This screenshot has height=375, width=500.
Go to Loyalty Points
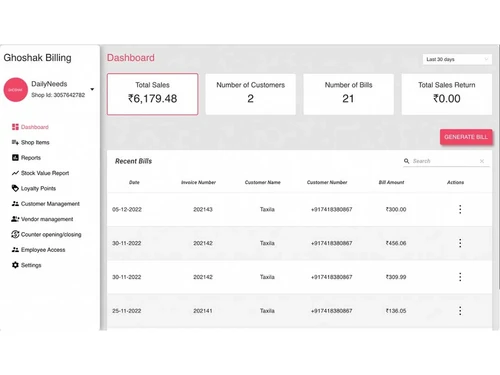[x=34, y=188]
